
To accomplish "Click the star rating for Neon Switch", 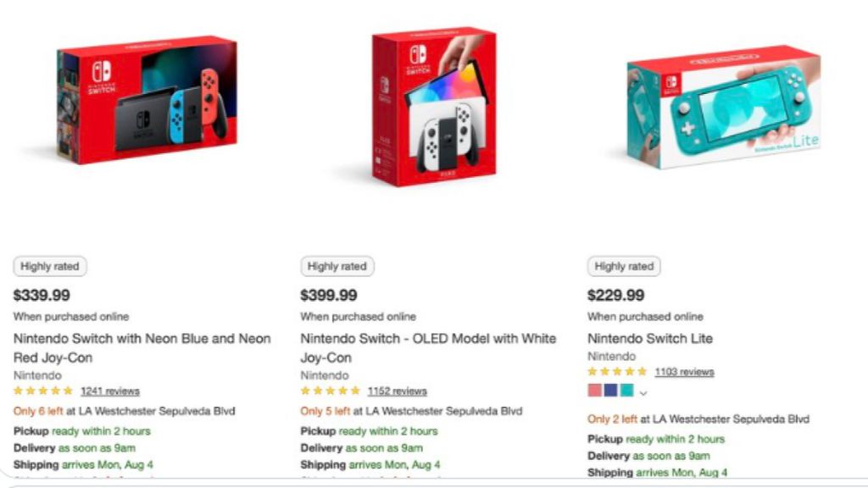I will [x=43, y=391].
